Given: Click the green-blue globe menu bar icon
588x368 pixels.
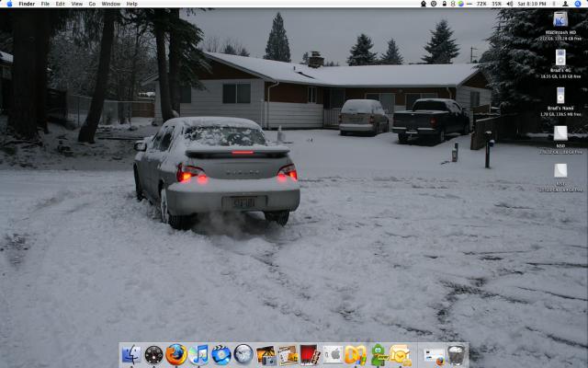Looking at the screenshot, I should coord(461,4).
